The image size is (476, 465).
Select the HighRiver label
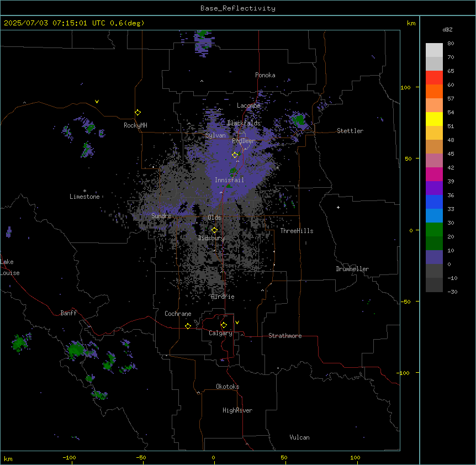click(x=237, y=410)
